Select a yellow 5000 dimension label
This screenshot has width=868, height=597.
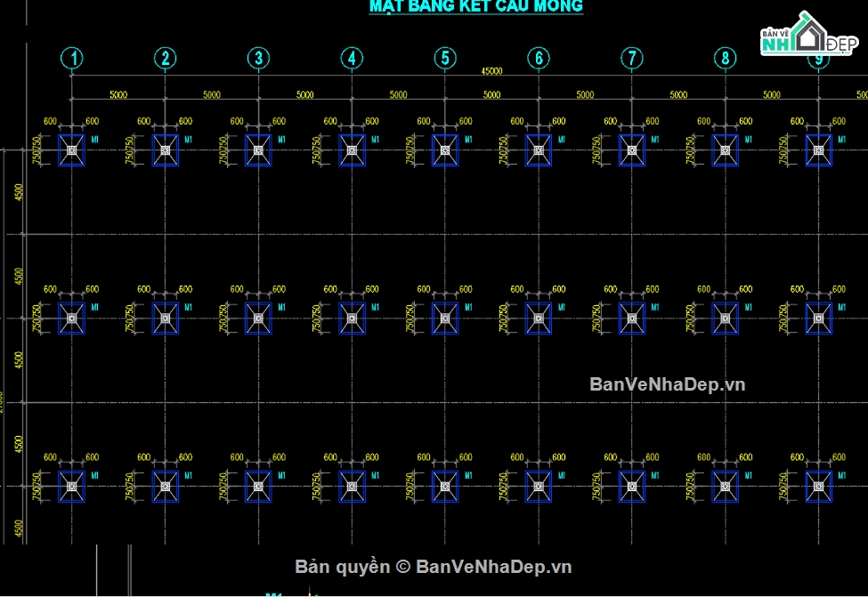click(118, 93)
